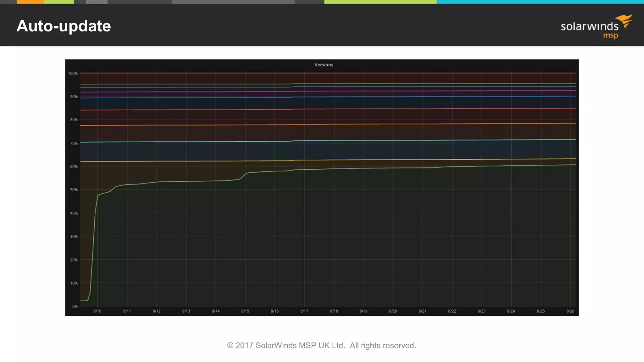Click the 8/23 date axis label
This screenshot has height=362, width=644.
tap(481, 311)
